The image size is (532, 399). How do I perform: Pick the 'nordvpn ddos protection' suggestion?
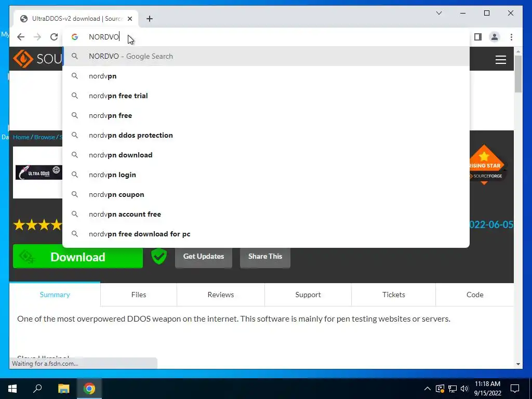click(266, 135)
